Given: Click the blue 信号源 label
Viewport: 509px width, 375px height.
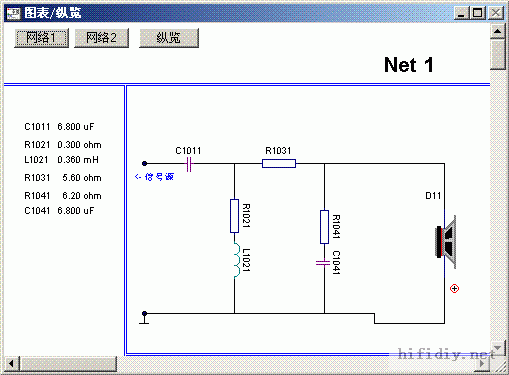Looking at the screenshot, I should point(154,177).
